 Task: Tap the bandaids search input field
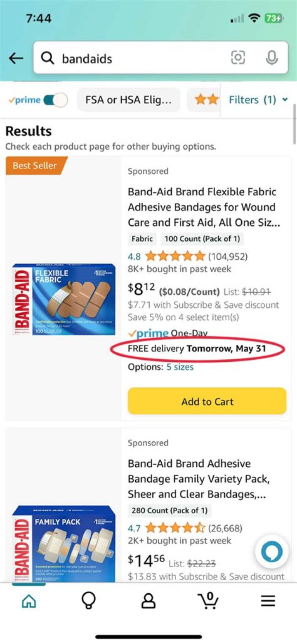pos(124,58)
